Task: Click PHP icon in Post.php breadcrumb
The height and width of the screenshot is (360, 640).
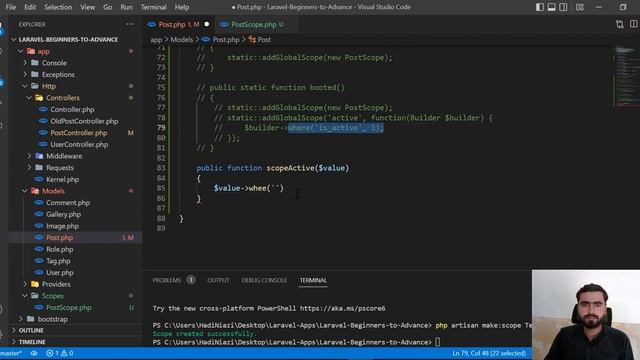Action: (206, 40)
